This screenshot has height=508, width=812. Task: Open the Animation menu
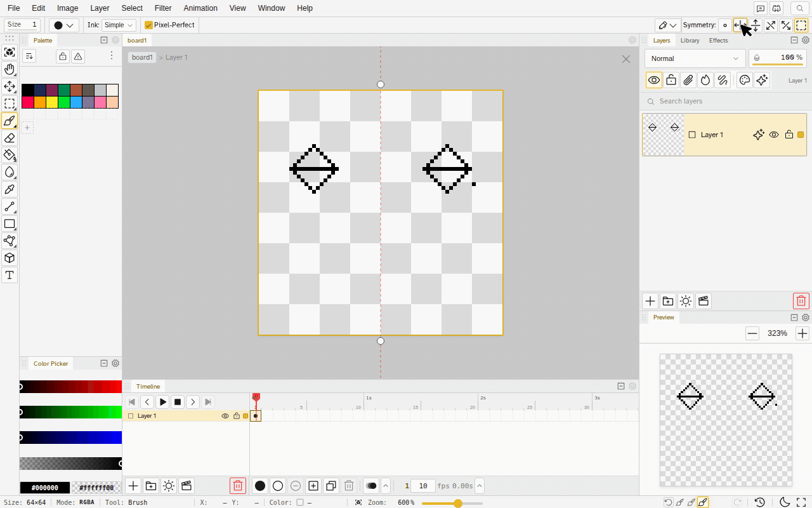pos(200,8)
